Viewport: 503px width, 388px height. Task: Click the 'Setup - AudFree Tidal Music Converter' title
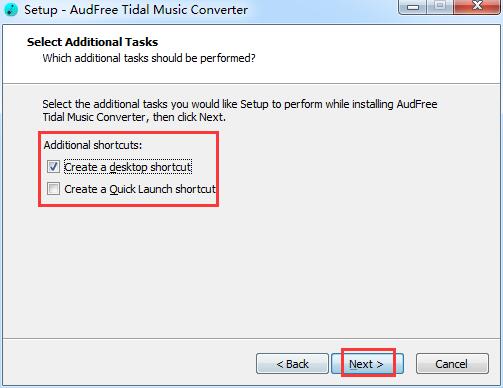(x=136, y=10)
